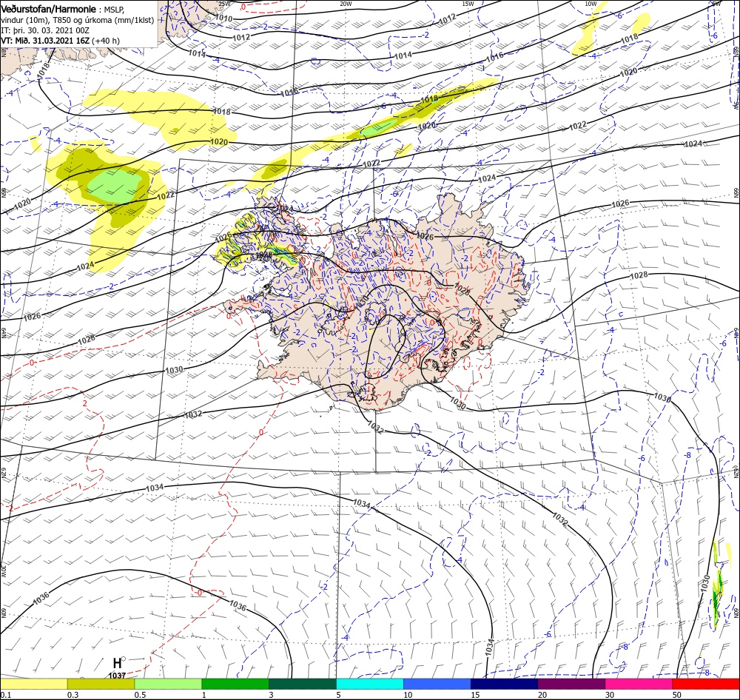This screenshot has width=740, height=700.
Task: Choose the blue 10–15 legend swatch
Action: click(x=437, y=684)
